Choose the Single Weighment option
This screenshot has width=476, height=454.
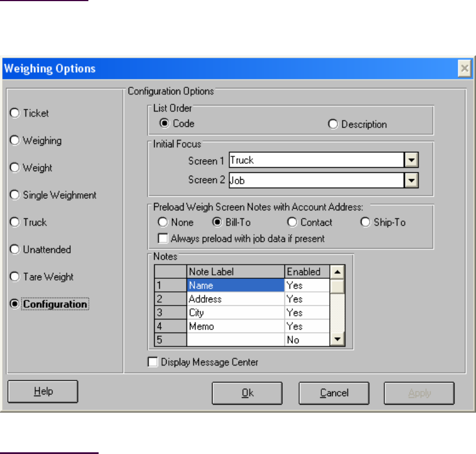coord(15,195)
